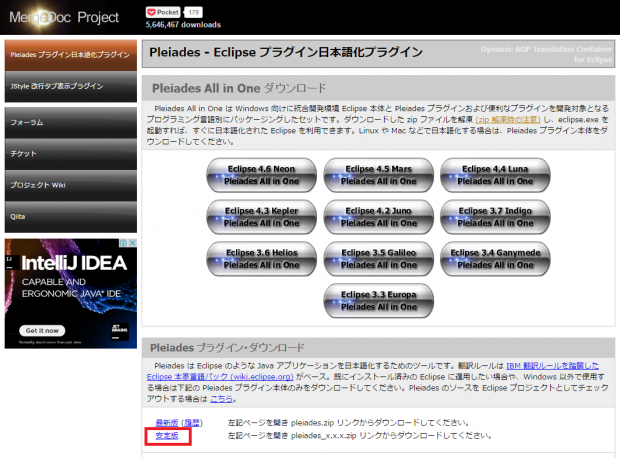The height and width of the screenshot is (458, 620).
Task: Click the 5,646,467 downloads text
Action: tap(183, 25)
